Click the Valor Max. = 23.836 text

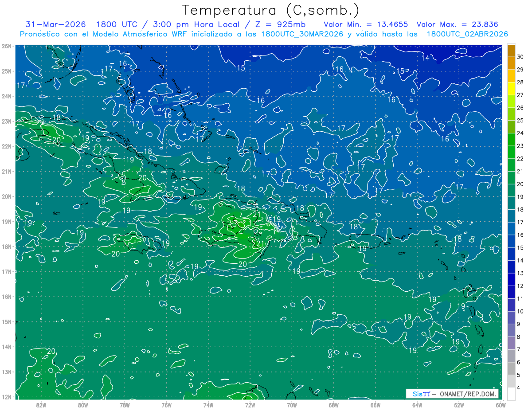pyautogui.click(x=457, y=24)
